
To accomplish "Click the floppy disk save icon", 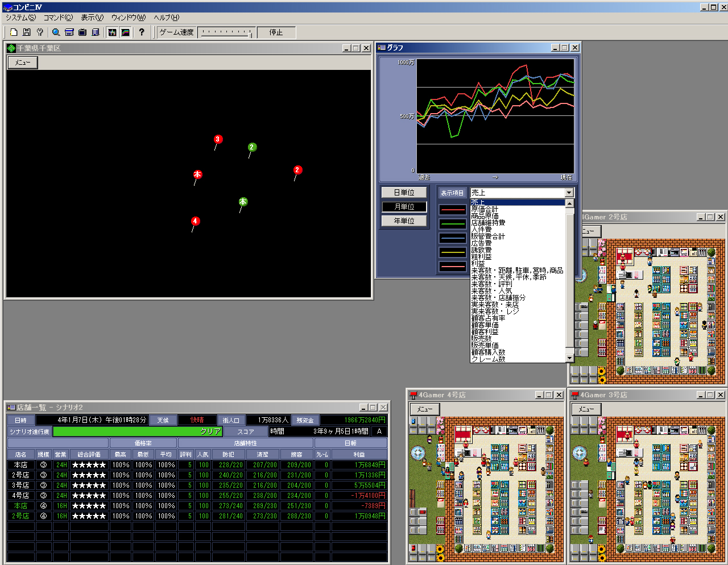I will click(x=27, y=32).
